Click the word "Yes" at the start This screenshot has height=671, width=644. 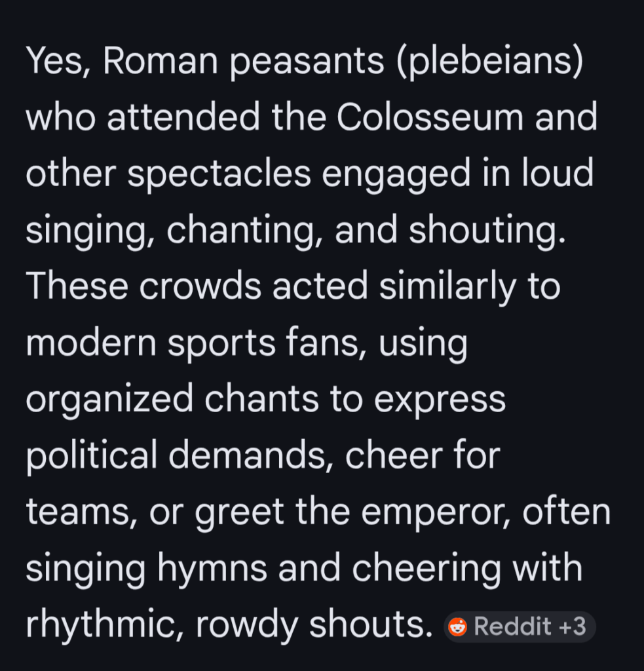coord(56,61)
